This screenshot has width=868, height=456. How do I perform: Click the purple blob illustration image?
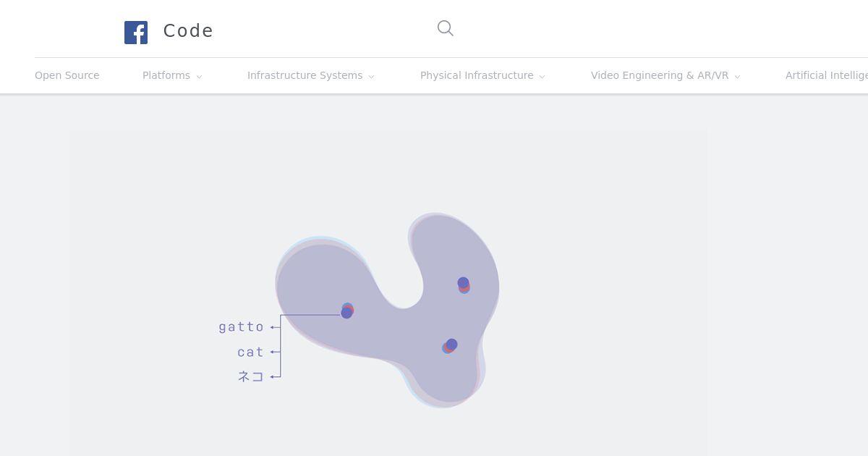[x=387, y=310]
